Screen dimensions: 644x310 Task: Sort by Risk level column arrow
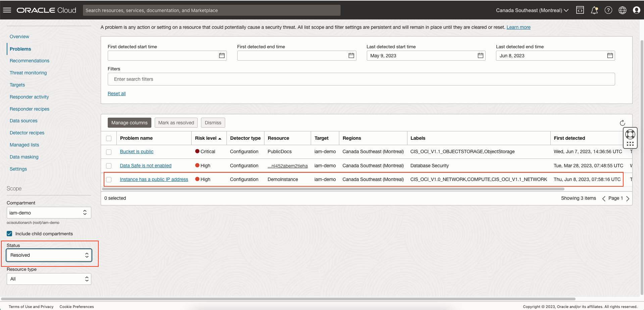click(220, 138)
